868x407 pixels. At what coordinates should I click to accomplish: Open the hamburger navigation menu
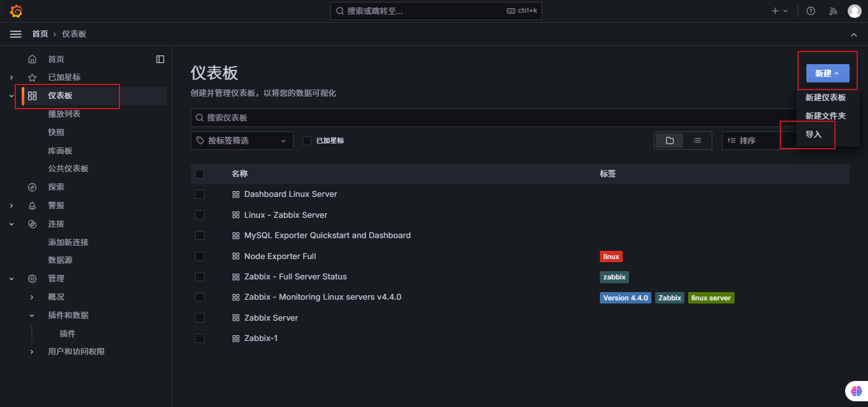(x=16, y=34)
